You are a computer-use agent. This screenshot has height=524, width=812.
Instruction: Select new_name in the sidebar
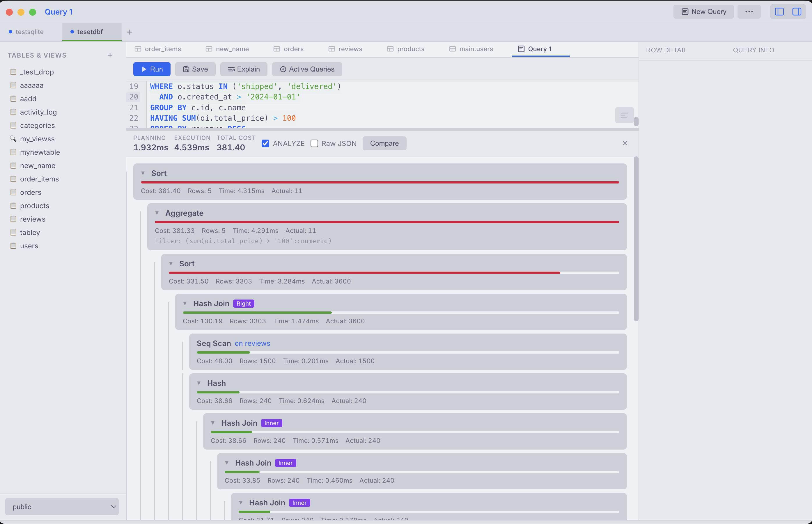point(63,166)
